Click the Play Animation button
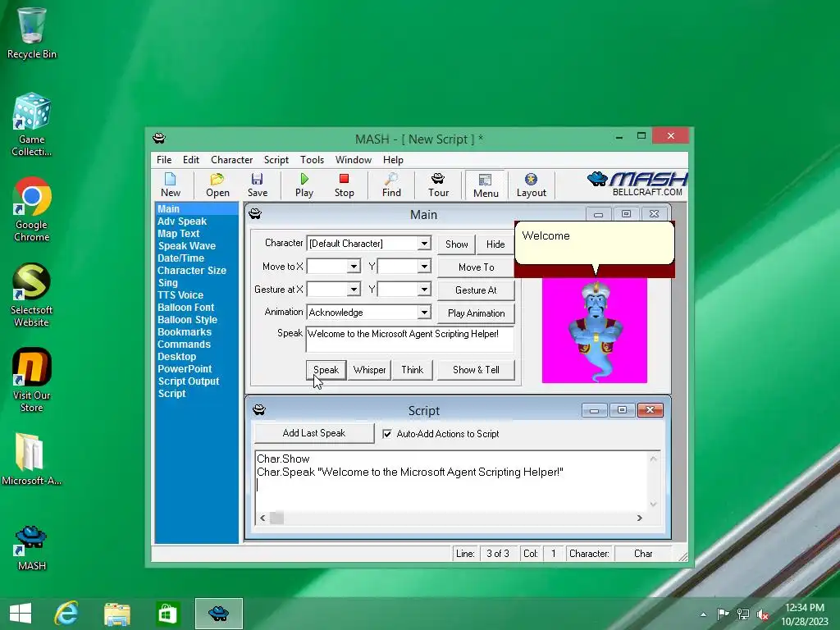This screenshot has width=840, height=630. pyautogui.click(x=476, y=313)
